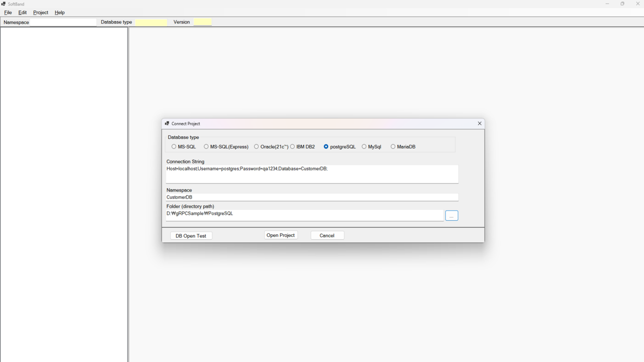Click the Folder directory path field
644x362 pixels.
pyautogui.click(x=304, y=215)
